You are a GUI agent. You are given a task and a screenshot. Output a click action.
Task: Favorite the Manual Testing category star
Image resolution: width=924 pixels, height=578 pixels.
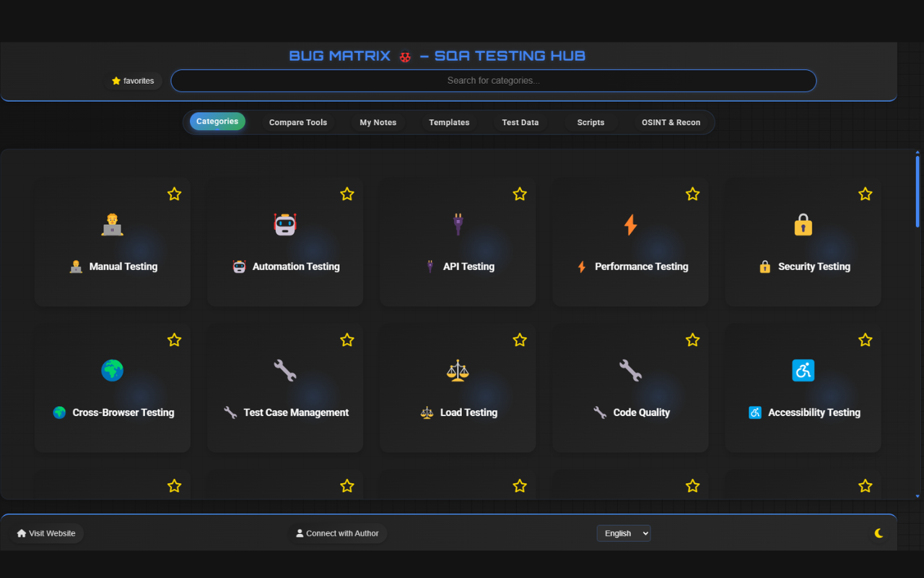tap(174, 194)
